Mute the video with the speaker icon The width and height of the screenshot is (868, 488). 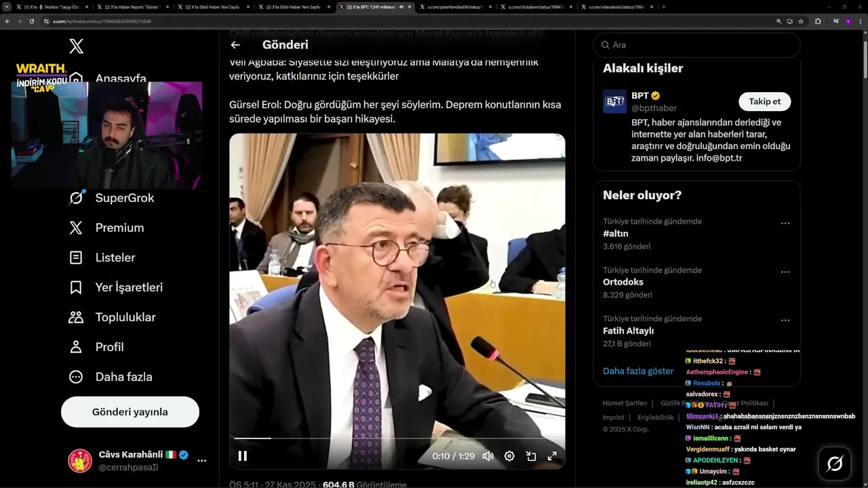tap(488, 456)
